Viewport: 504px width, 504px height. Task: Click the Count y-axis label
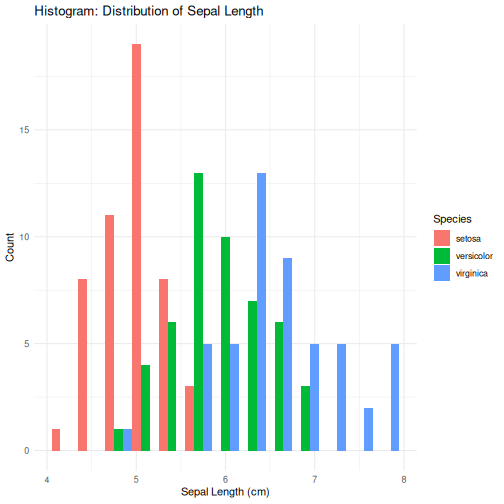(x=10, y=247)
